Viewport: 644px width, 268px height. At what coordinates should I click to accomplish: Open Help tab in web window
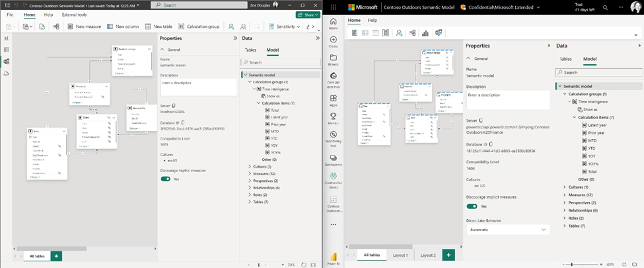point(372,20)
